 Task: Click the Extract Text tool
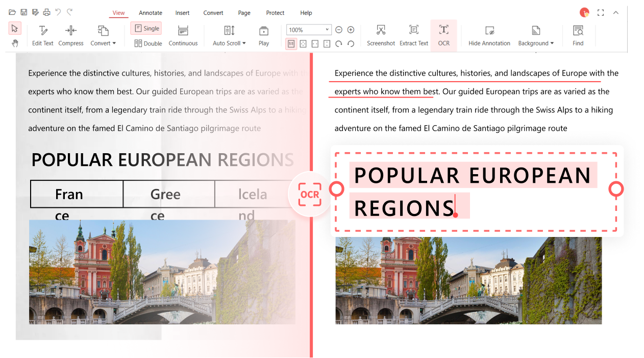(x=414, y=36)
